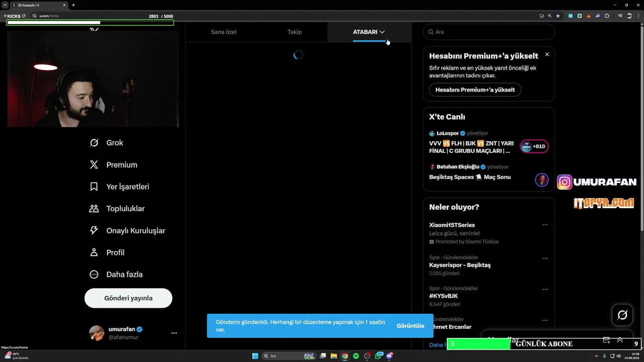
Task: Open account menu dots beside umurafan
Action: (x=174, y=333)
